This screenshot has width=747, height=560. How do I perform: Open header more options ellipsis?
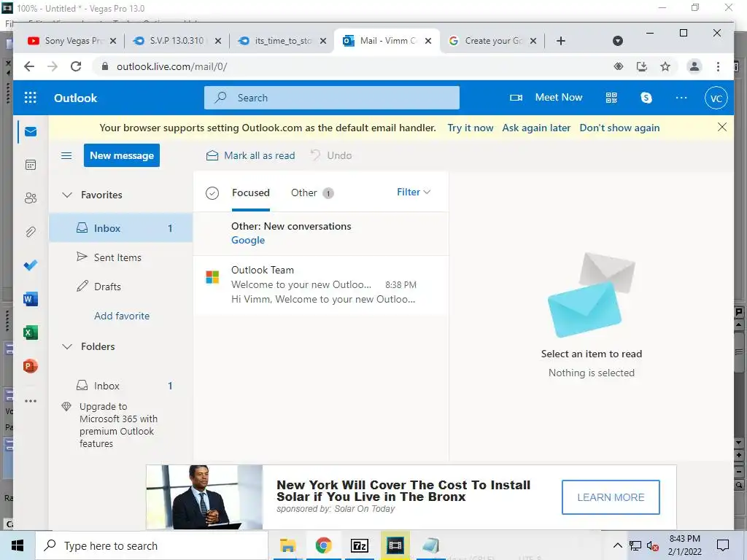[681, 98]
